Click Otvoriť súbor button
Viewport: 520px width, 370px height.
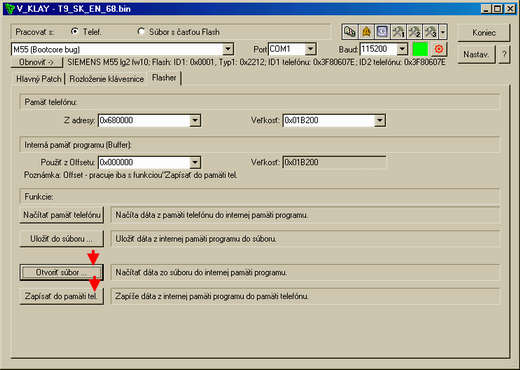click(x=62, y=272)
